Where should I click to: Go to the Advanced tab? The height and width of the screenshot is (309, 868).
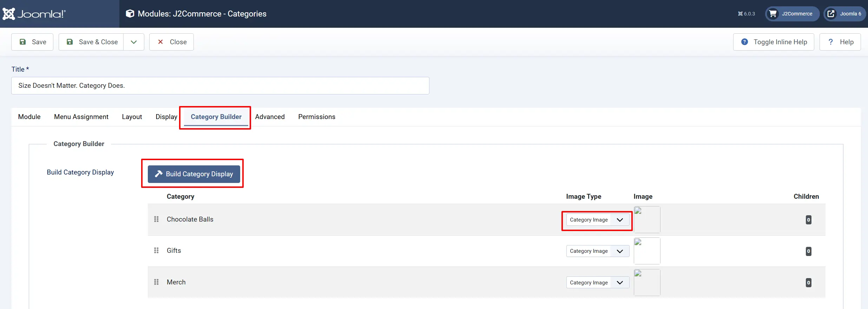coord(270,117)
